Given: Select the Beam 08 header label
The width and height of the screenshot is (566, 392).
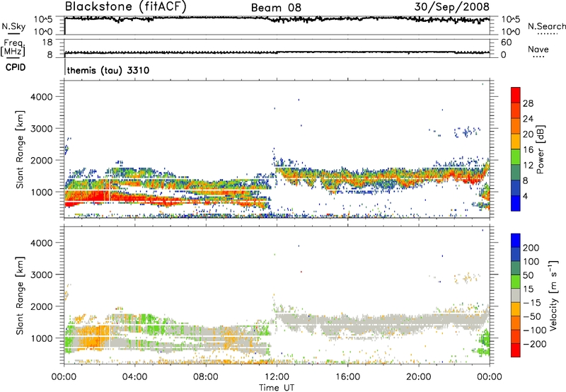Looking at the screenshot, I should pos(276,8).
